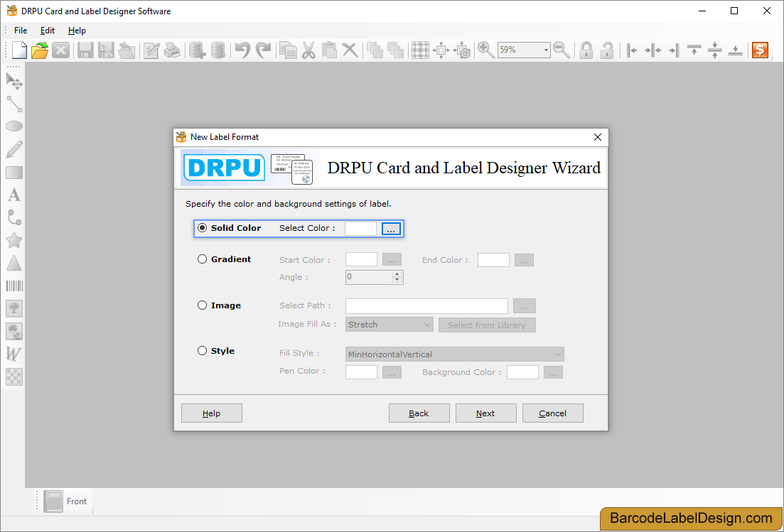Click the Next button
The width and height of the screenshot is (784, 532).
tap(485, 413)
